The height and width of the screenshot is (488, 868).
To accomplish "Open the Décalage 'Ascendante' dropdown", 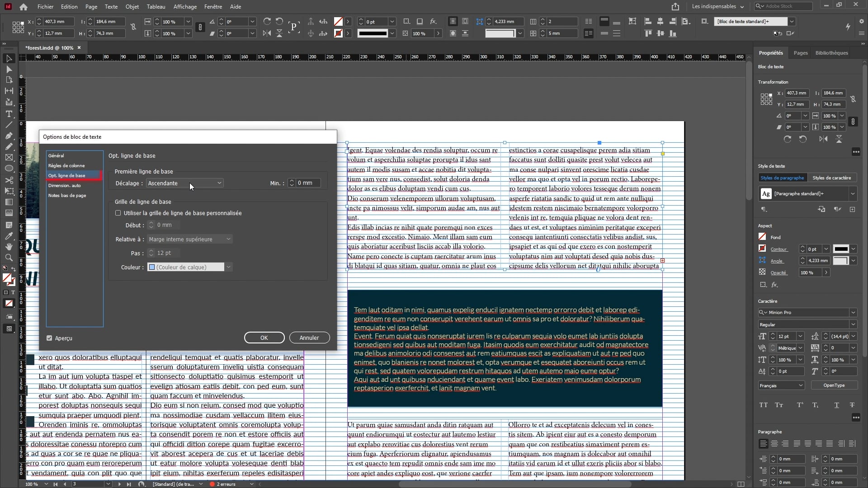I will coord(184,183).
